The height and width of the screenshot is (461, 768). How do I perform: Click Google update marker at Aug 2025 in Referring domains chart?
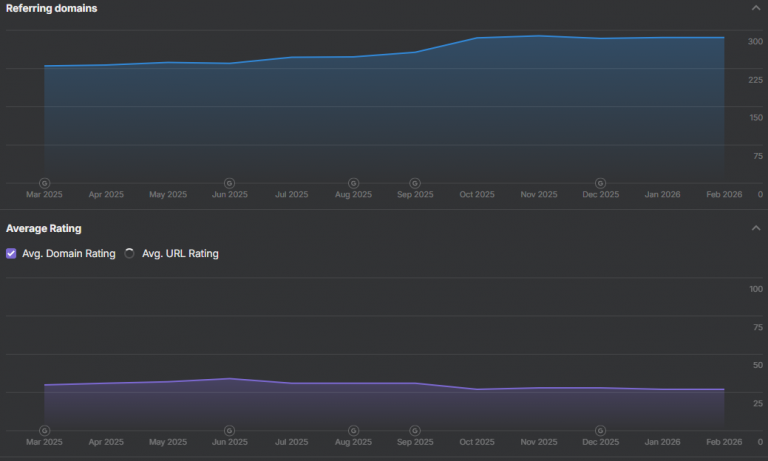(353, 183)
